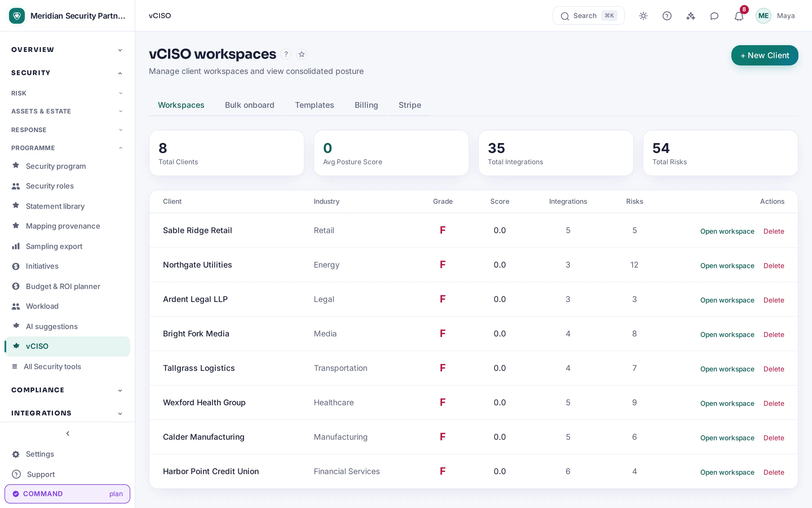Viewport: 812px width, 508px height.
Task: Select the Wexford Health Group client name
Action: pyautogui.click(x=204, y=402)
